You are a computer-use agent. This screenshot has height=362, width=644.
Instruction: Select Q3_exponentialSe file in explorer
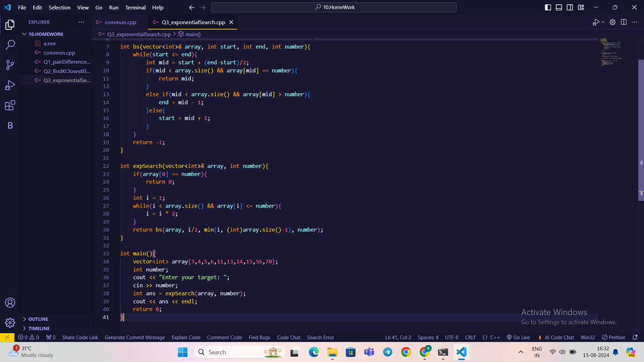67,80
